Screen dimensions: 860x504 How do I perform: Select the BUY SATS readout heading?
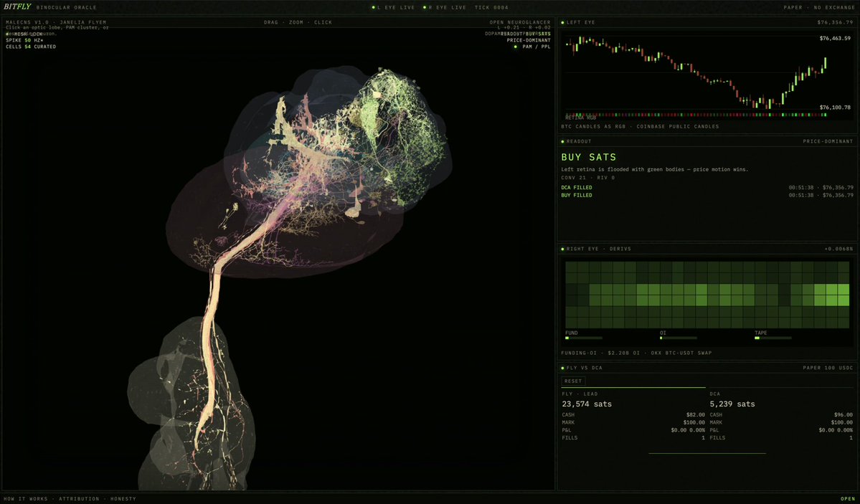click(x=588, y=158)
